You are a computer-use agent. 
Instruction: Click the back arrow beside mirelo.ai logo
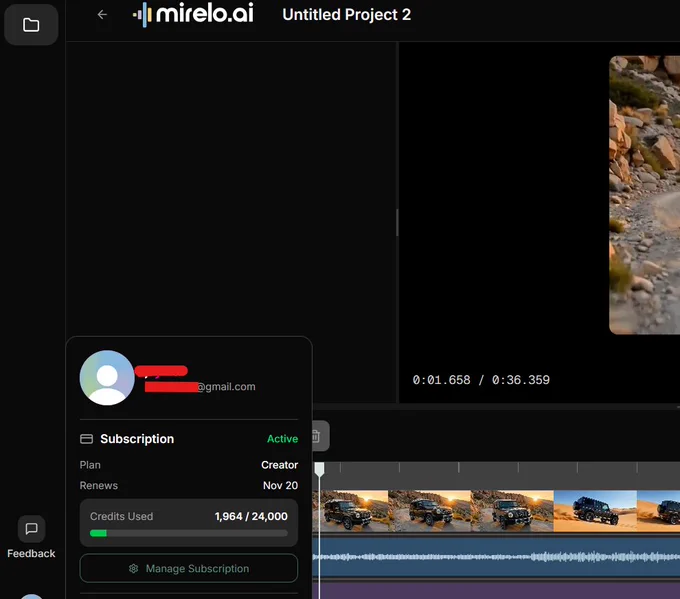click(x=102, y=15)
